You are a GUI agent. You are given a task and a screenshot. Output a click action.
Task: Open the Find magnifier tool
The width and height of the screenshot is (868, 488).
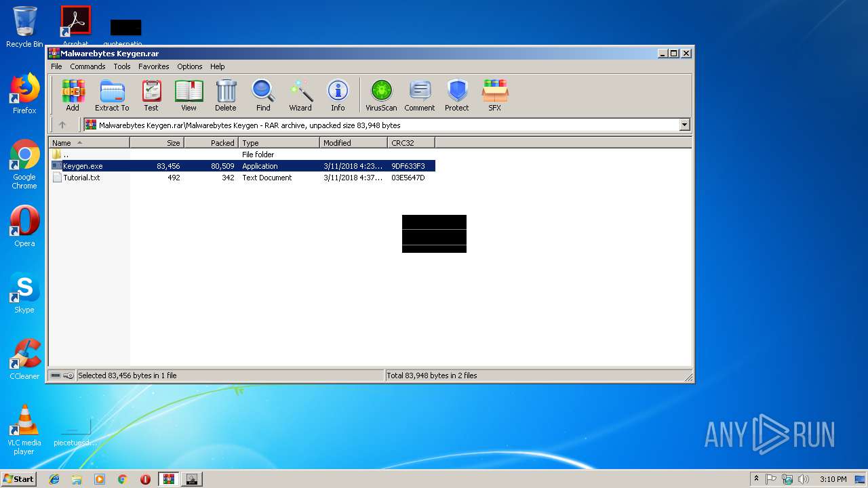click(263, 96)
